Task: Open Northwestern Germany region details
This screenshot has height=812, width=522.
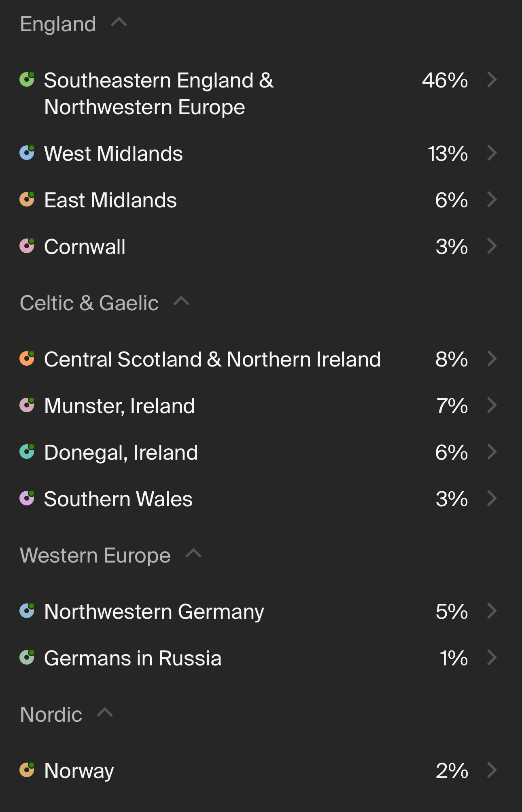Action: pos(492,611)
